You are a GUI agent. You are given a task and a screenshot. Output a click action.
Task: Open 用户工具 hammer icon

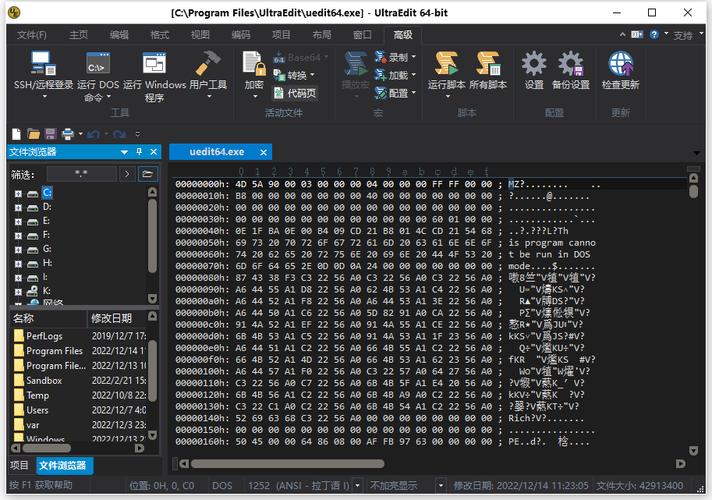click(x=208, y=64)
